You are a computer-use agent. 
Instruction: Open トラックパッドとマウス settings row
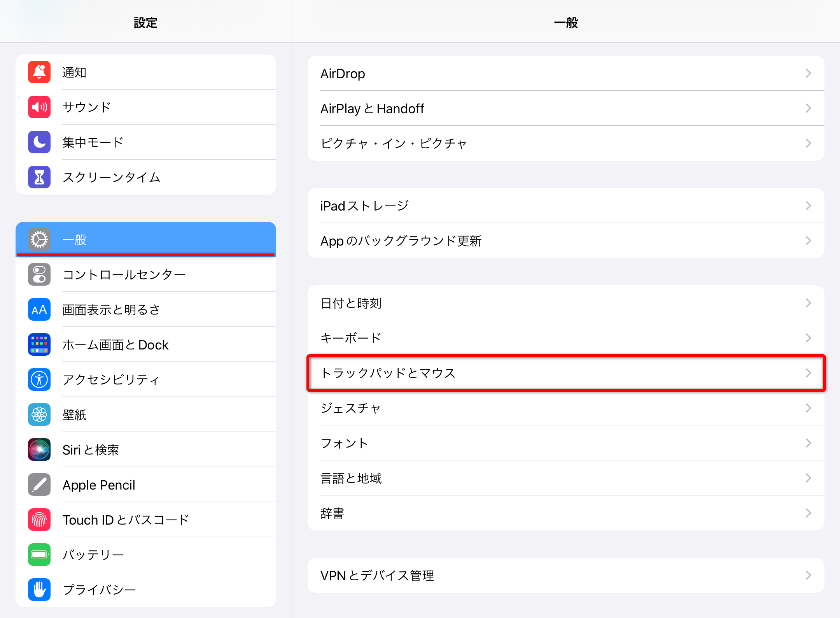[566, 373]
